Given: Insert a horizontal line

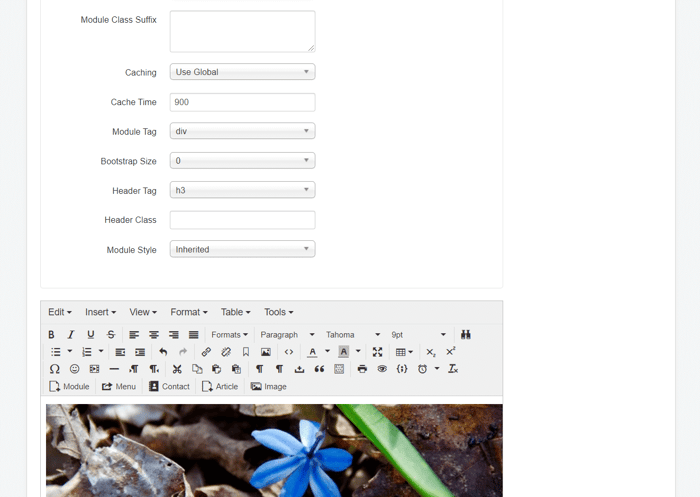Looking at the screenshot, I should click(114, 369).
